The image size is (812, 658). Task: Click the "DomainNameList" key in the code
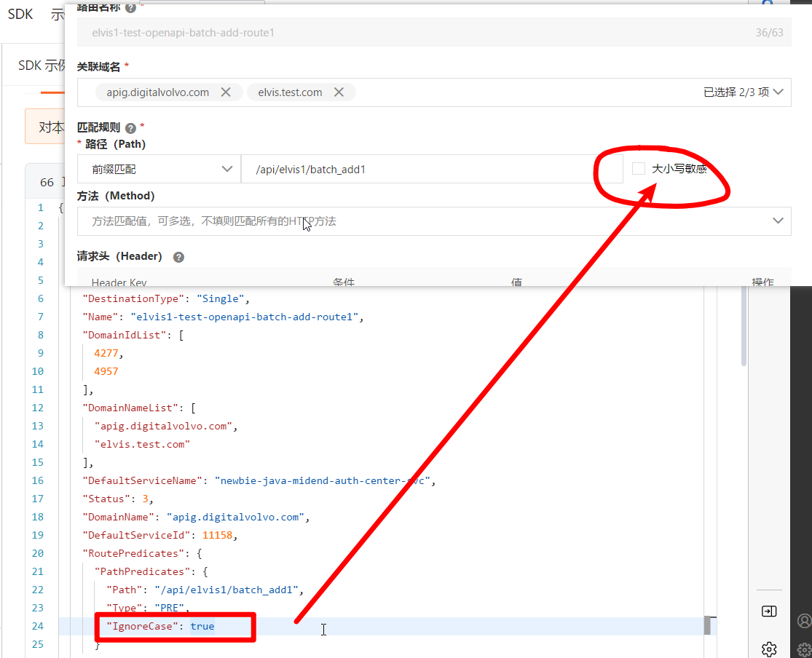tap(130, 408)
